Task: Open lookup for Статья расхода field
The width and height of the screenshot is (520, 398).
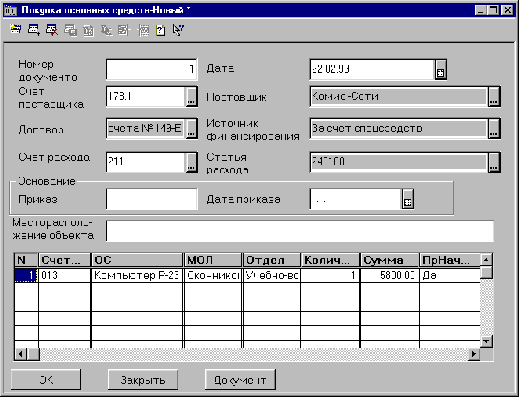Action: [x=494, y=162]
